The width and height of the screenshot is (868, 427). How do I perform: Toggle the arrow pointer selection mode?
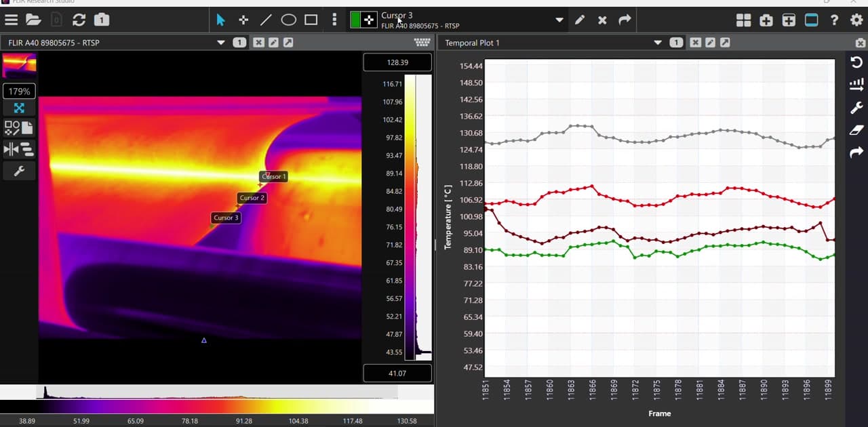(220, 20)
